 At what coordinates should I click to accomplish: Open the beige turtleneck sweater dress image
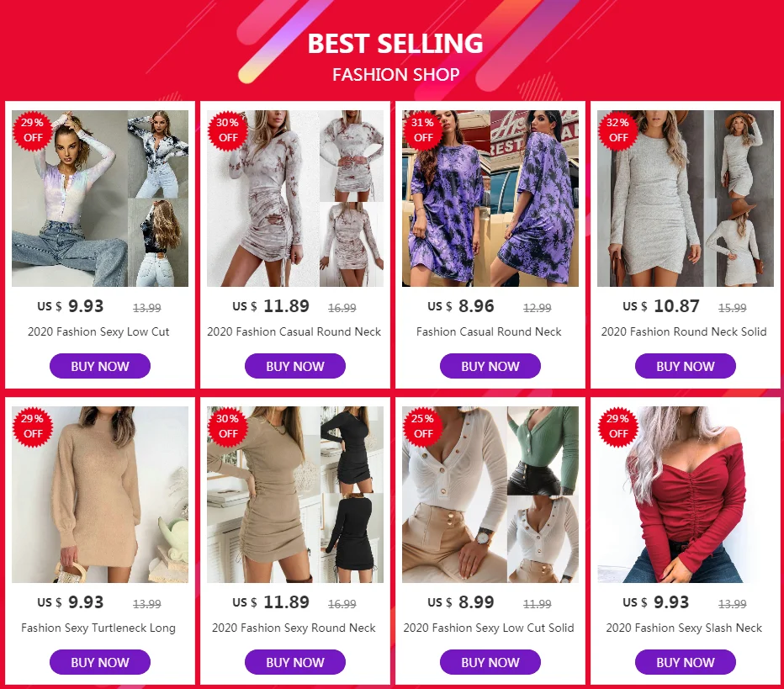[100, 495]
